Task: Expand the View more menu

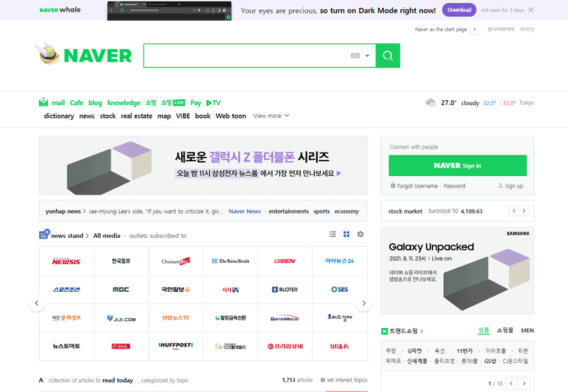Action: click(271, 116)
